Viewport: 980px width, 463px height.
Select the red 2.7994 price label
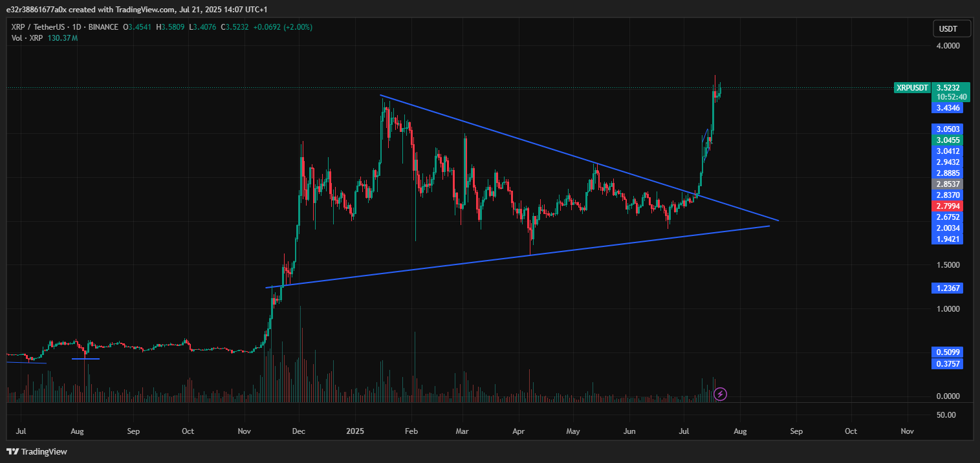[947, 206]
